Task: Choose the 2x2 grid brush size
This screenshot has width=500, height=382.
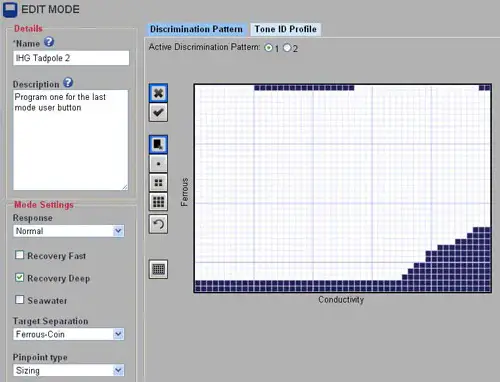Action: (x=158, y=183)
